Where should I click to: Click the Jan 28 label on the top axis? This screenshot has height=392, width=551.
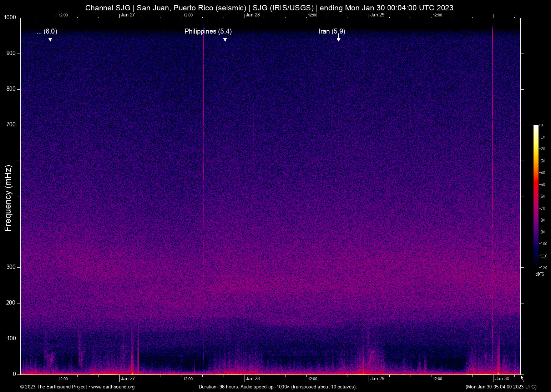click(253, 15)
